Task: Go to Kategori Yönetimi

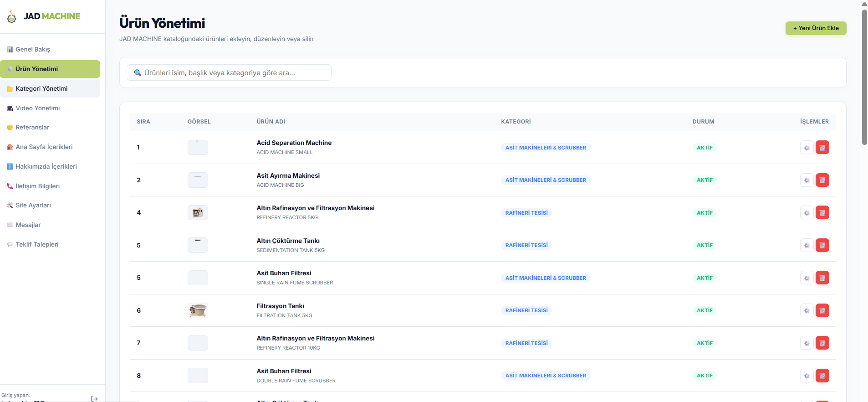Action: tap(50, 88)
